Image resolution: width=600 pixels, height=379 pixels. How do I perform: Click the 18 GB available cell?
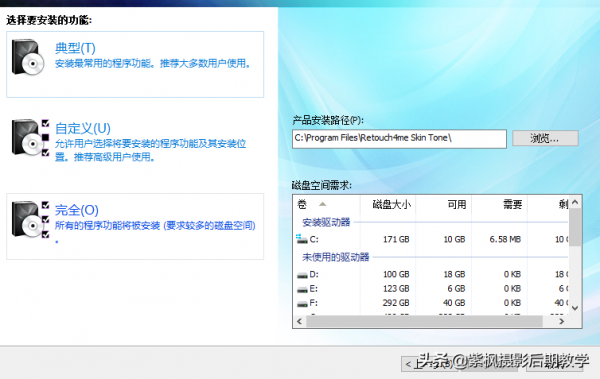tap(454, 274)
